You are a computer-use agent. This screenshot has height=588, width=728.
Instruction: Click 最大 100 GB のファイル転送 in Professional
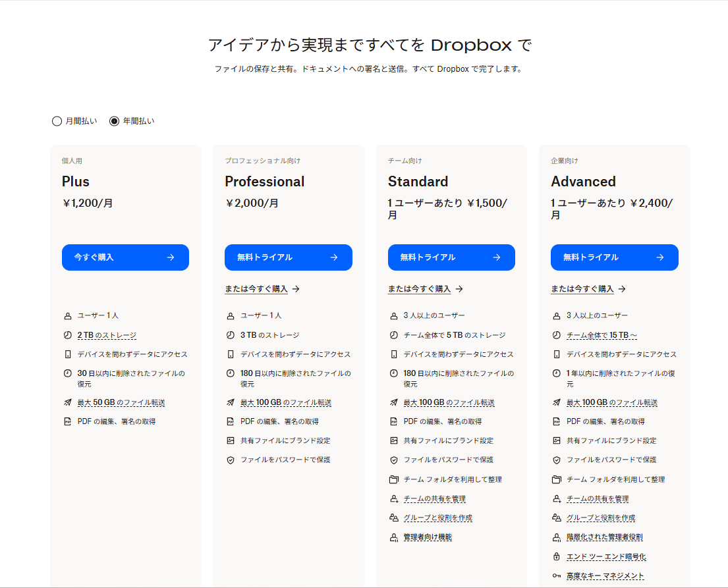point(286,402)
